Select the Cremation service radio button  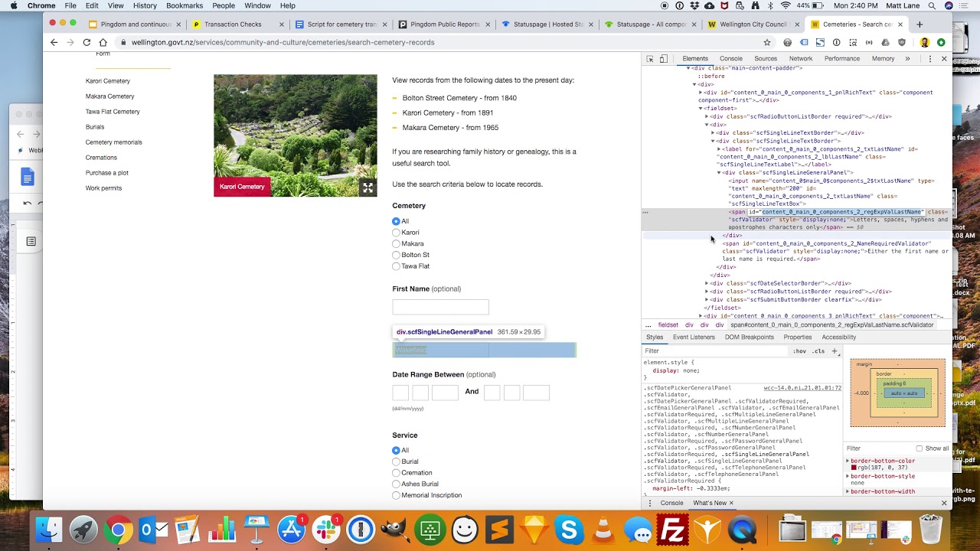396,473
